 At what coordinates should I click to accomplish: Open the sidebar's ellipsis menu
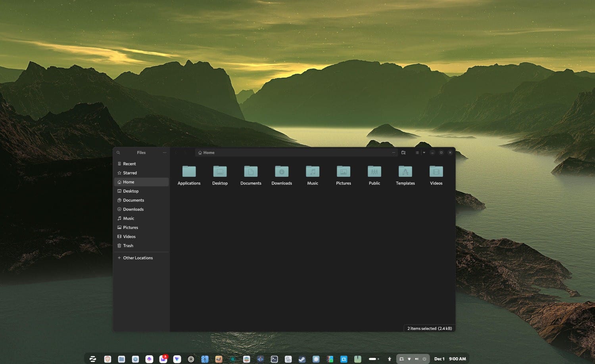[165, 152]
